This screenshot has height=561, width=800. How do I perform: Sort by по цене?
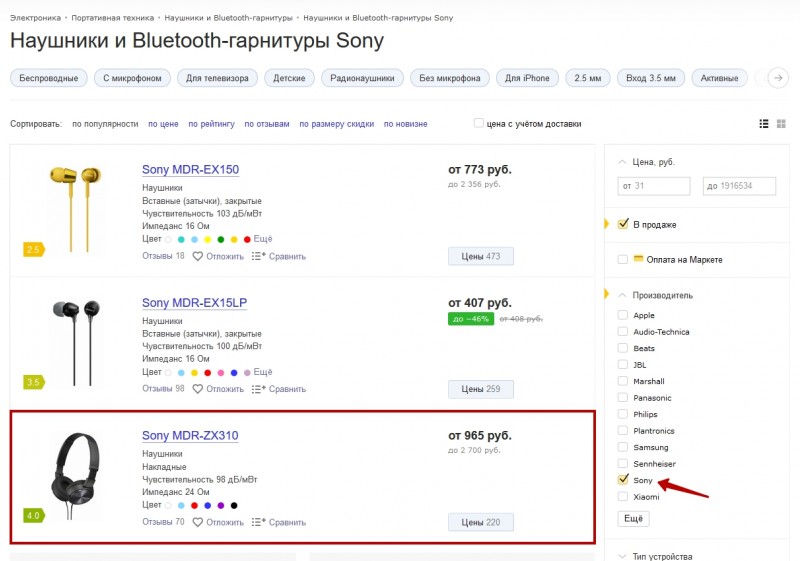(163, 124)
